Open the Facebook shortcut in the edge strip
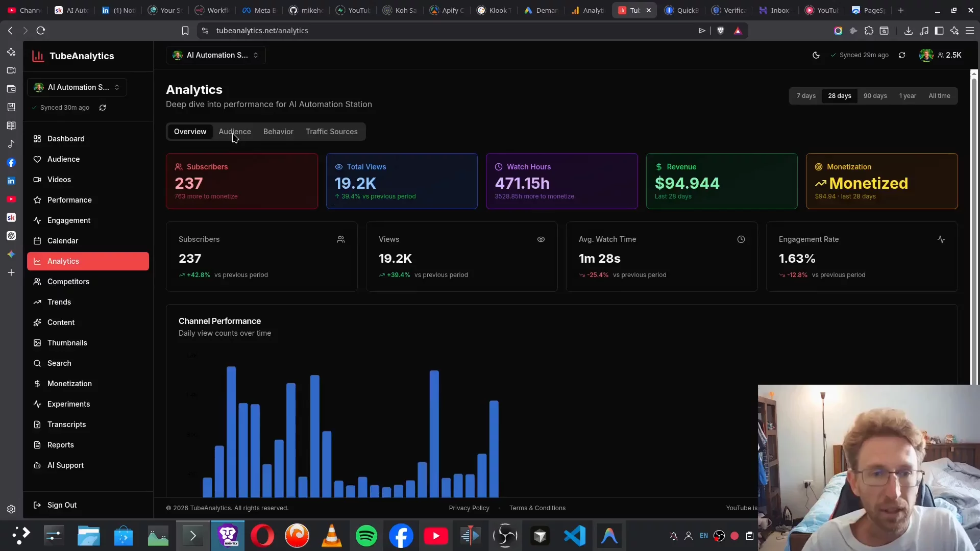Screen dimensions: 980x551 [x=11, y=163]
